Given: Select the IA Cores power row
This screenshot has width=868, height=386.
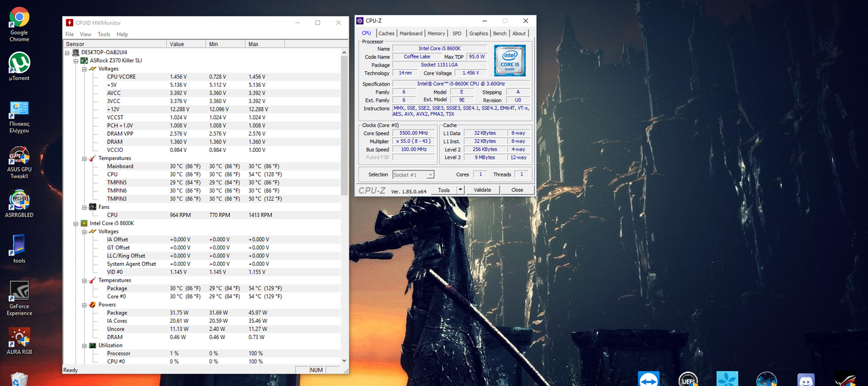Looking at the screenshot, I should [x=201, y=321].
